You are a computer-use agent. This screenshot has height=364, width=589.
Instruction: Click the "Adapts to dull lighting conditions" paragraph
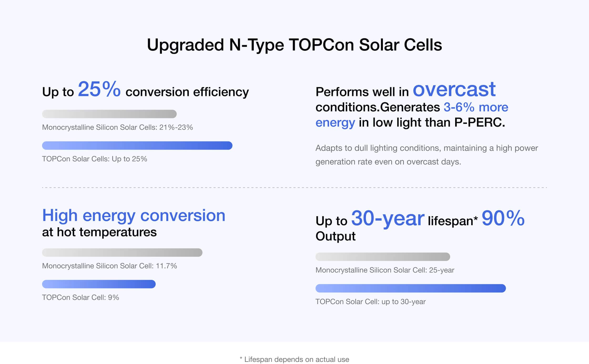pos(426,155)
